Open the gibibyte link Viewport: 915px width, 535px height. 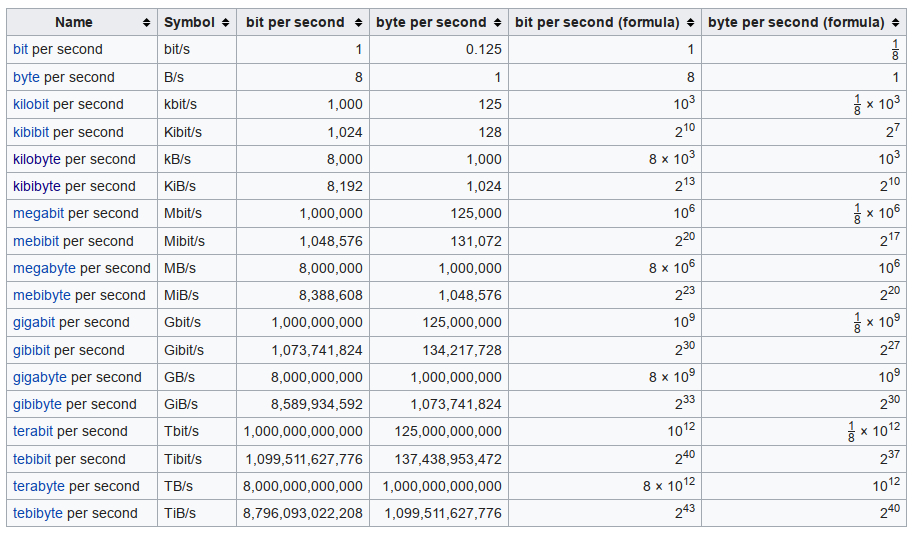coord(37,404)
